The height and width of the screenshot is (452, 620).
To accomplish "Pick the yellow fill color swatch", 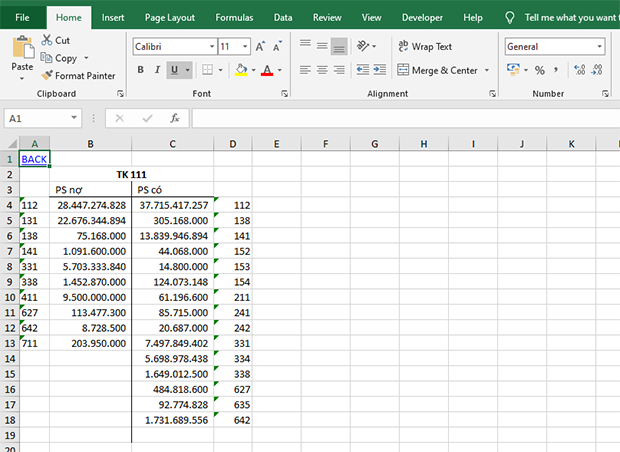I will point(240,70).
